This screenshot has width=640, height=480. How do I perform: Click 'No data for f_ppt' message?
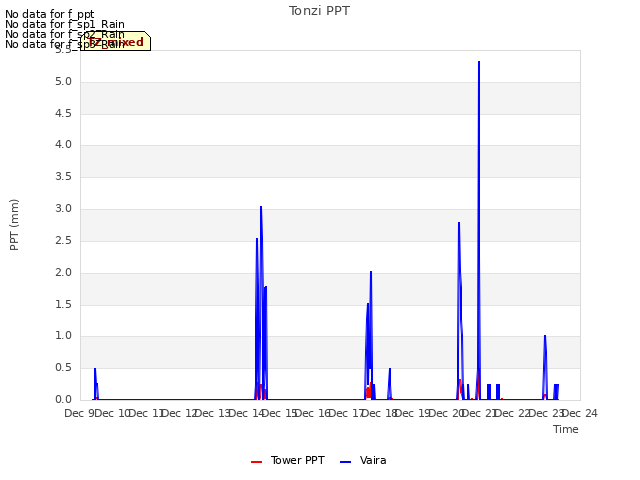(x=50, y=14)
